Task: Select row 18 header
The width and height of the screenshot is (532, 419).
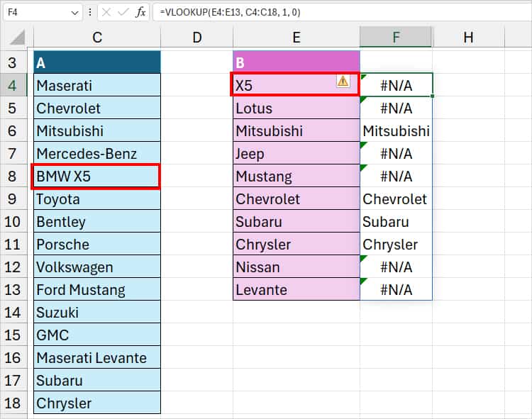Action: [x=13, y=403]
